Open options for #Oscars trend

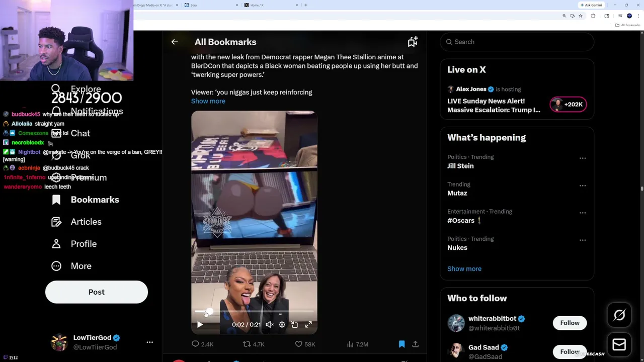click(583, 213)
